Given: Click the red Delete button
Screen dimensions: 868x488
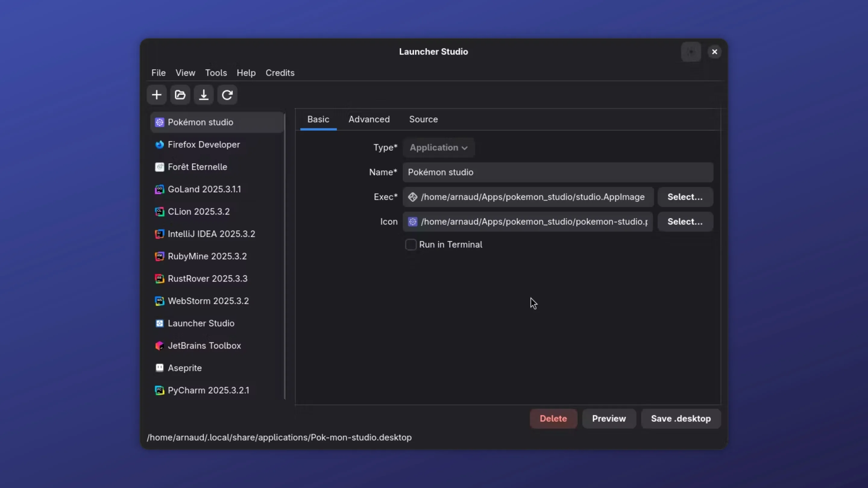Looking at the screenshot, I should [553, 419].
